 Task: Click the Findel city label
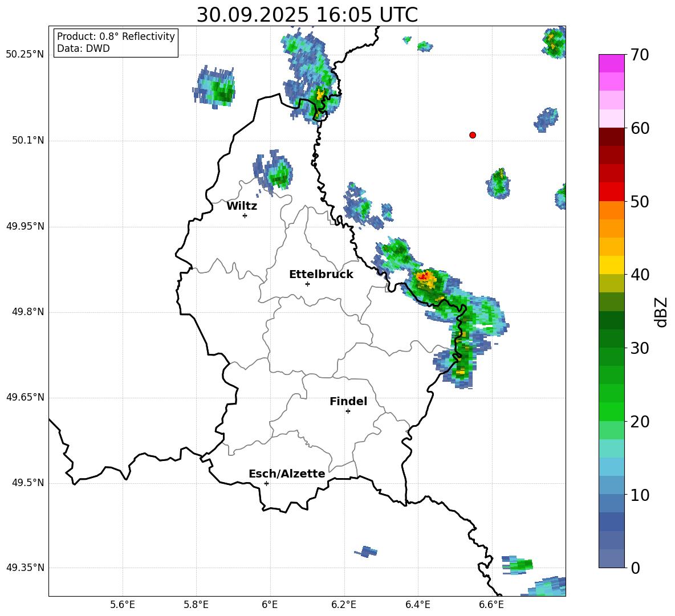(x=348, y=401)
